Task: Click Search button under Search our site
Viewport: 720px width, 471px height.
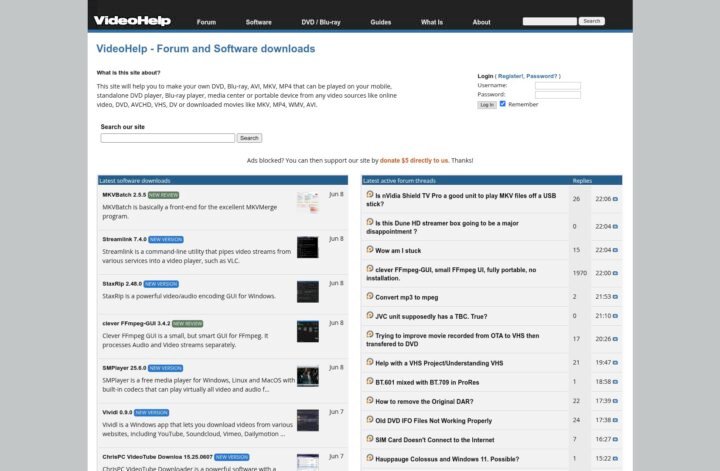Action: tap(249, 138)
